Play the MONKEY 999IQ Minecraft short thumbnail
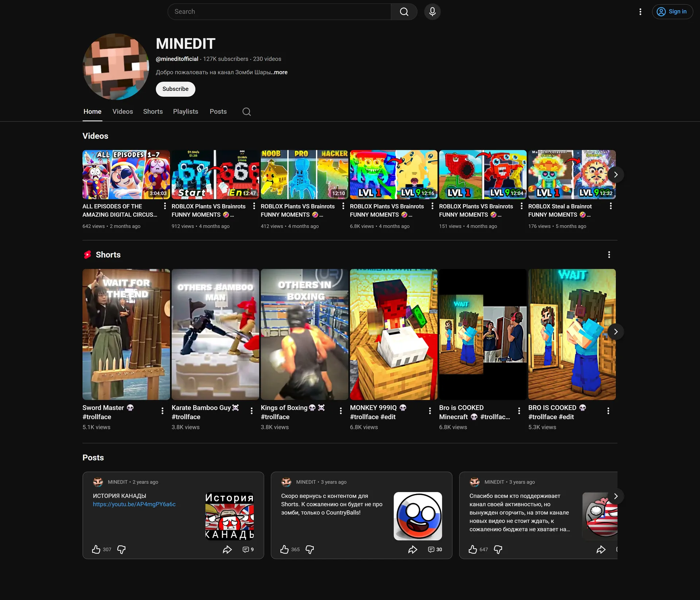This screenshot has height=600, width=700. pos(394,334)
